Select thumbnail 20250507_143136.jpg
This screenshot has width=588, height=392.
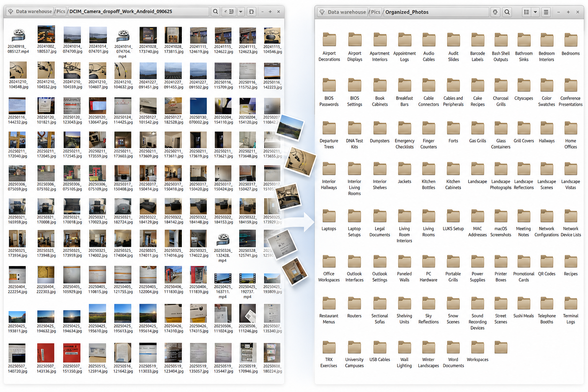pos(46,353)
